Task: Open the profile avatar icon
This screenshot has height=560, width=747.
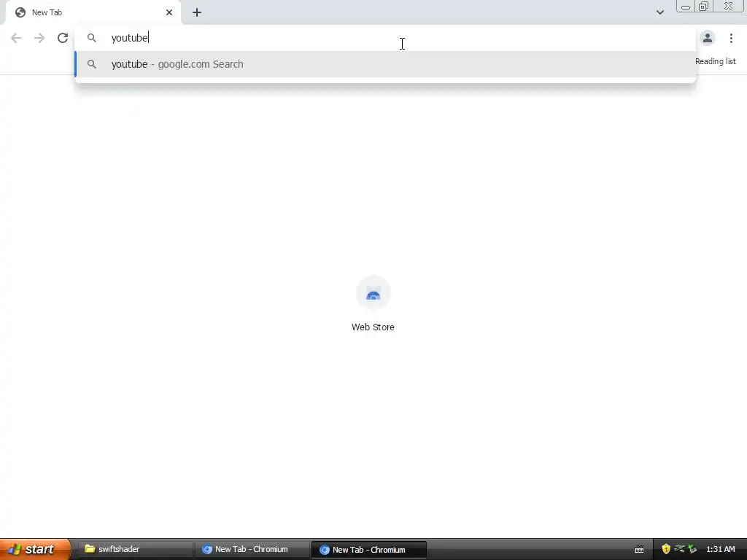Action: coord(708,38)
